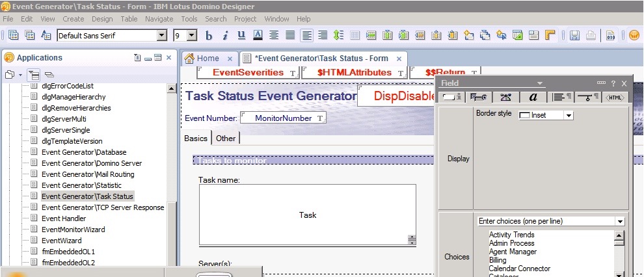Screen dimensions: 644x277
Task: Close the Event Generator\Task Status tab
Action: [398, 59]
